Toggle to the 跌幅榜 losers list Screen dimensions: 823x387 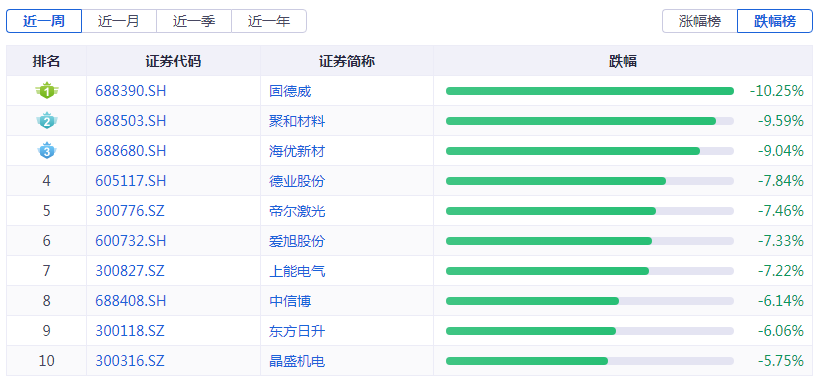pyautogui.click(x=775, y=21)
